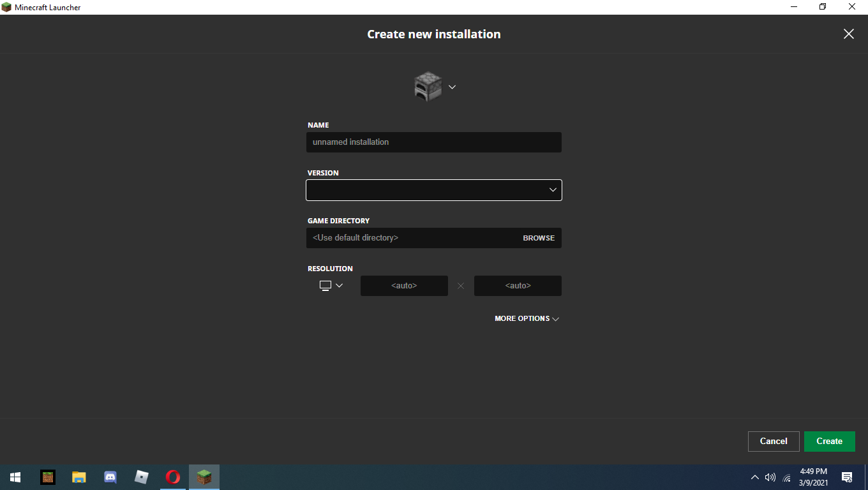
Task: Click the Minecraft Launcher title bar icon
Action: click(x=6, y=7)
